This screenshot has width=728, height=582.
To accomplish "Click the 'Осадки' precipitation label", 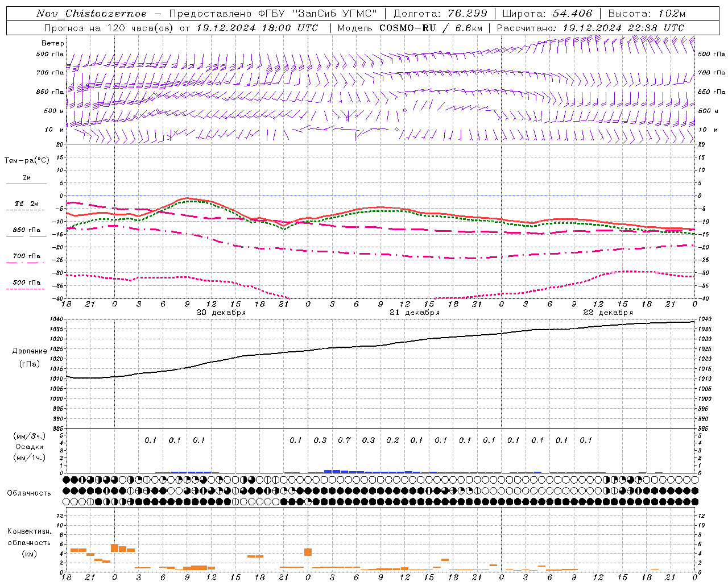I will pos(30,447).
